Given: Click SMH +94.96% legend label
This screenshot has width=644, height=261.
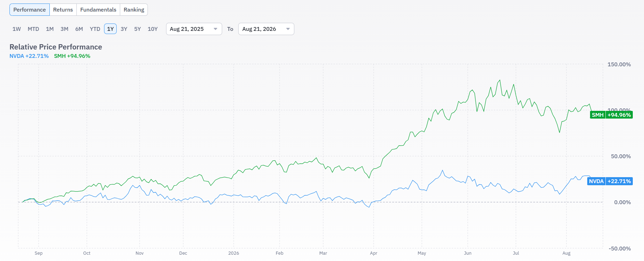Looking at the screenshot, I should (x=72, y=56).
